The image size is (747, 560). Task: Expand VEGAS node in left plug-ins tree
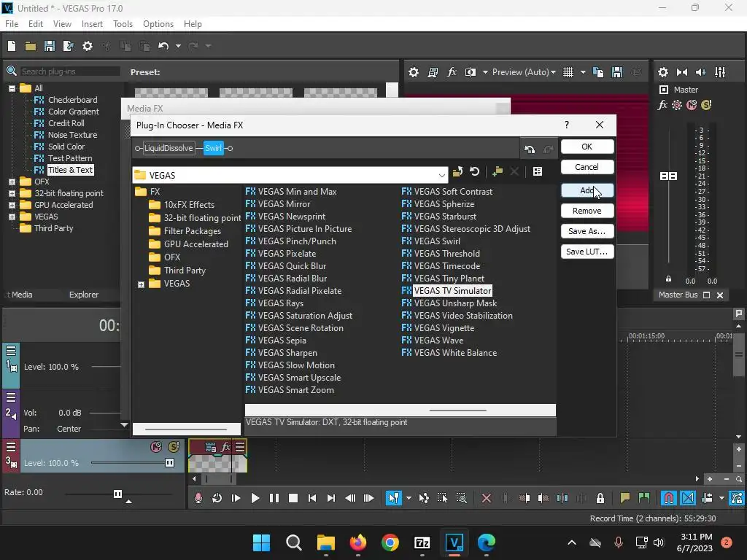pos(12,217)
